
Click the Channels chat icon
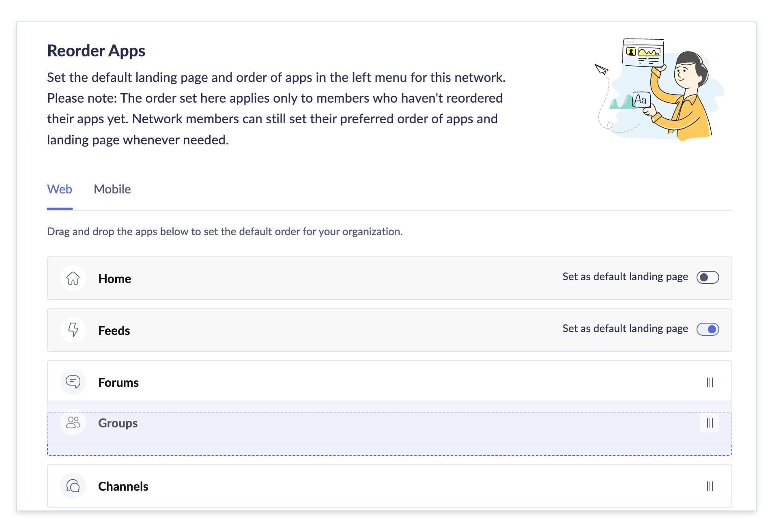[73, 486]
